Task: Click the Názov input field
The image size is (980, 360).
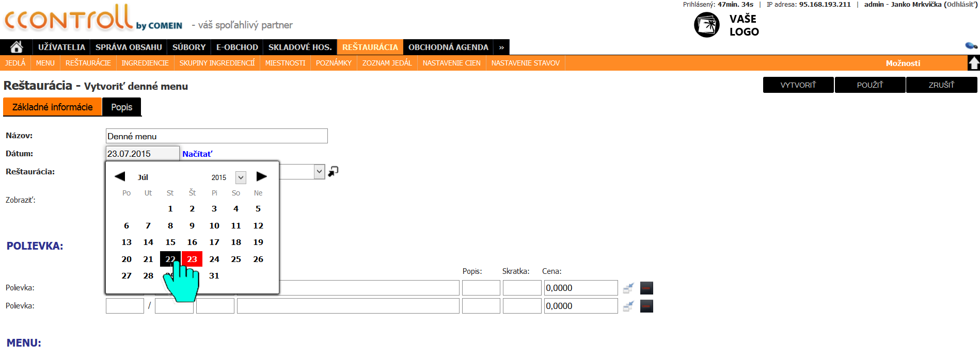Action: pyautogui.click(x=217, y=136)
